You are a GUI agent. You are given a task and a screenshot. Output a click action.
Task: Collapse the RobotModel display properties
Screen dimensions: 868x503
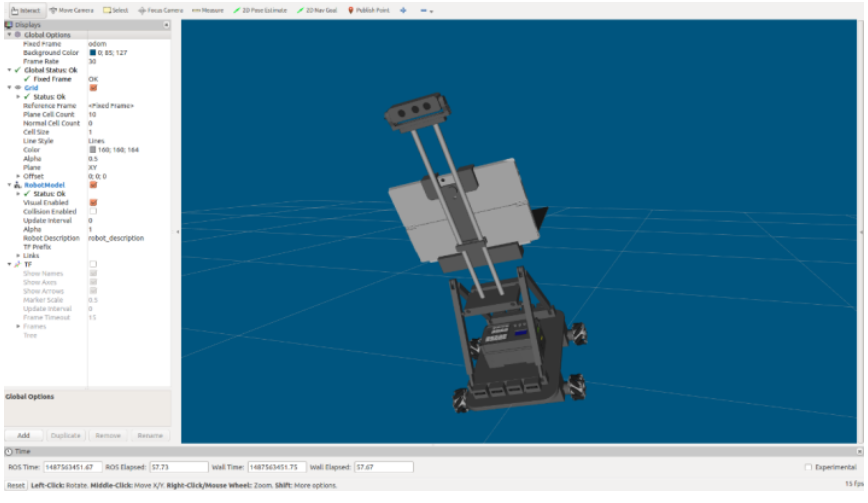(x=9, y=185)
